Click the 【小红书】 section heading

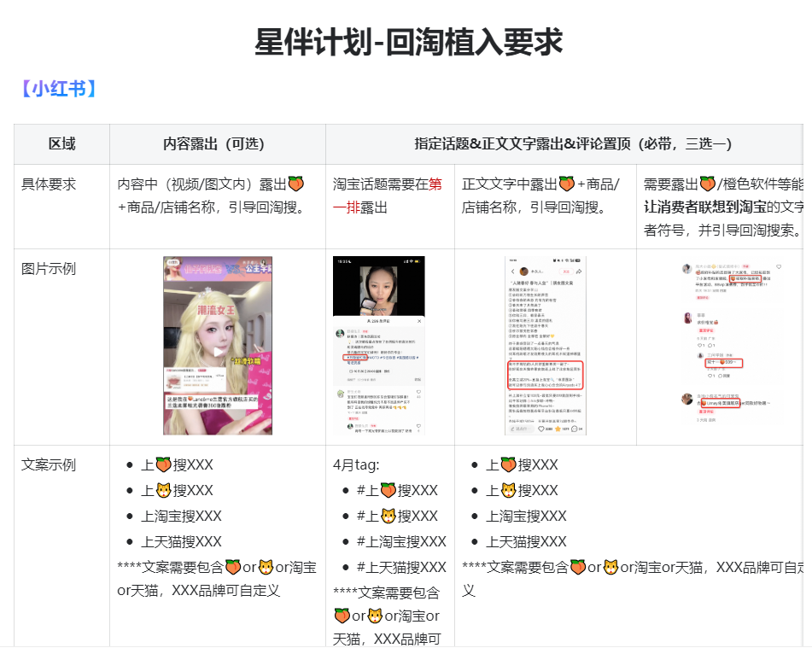tap(57, 88)
